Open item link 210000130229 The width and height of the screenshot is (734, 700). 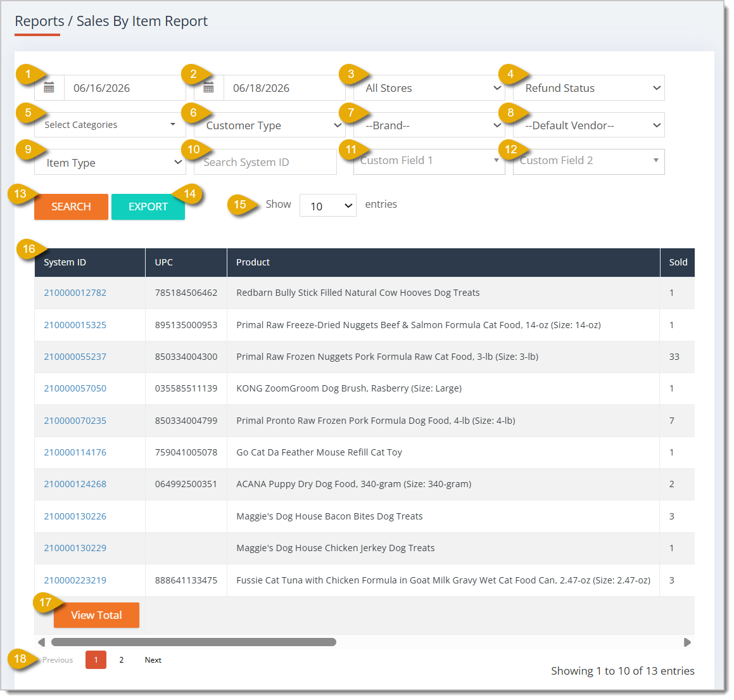[x=75, y=548]
